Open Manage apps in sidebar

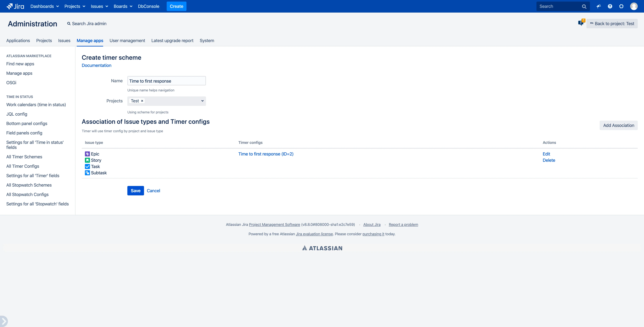[x=19, y=73]
